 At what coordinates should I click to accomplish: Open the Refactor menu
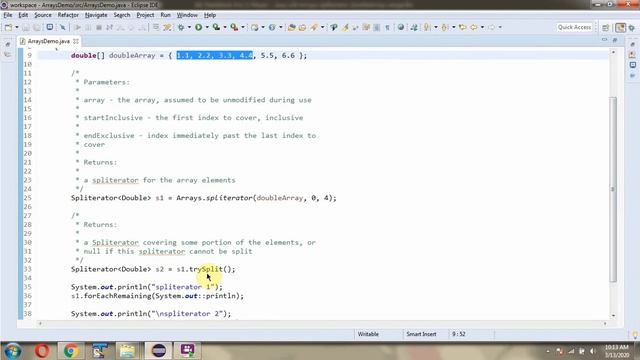[x=68, y=15]
